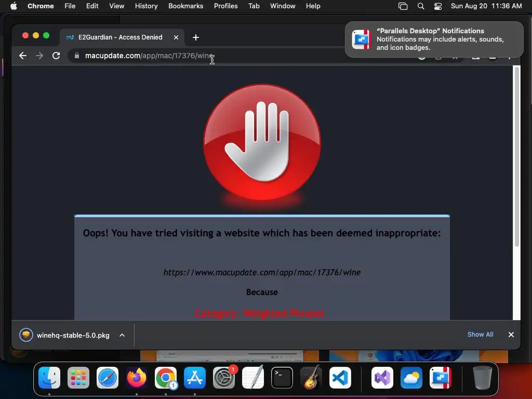
Task: Open Visual Studio Code from the dock
Action: point(340,378)
